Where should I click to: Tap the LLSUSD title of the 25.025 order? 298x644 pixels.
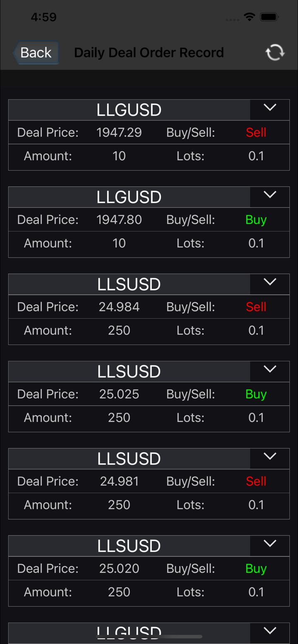(x=129, y=372)
